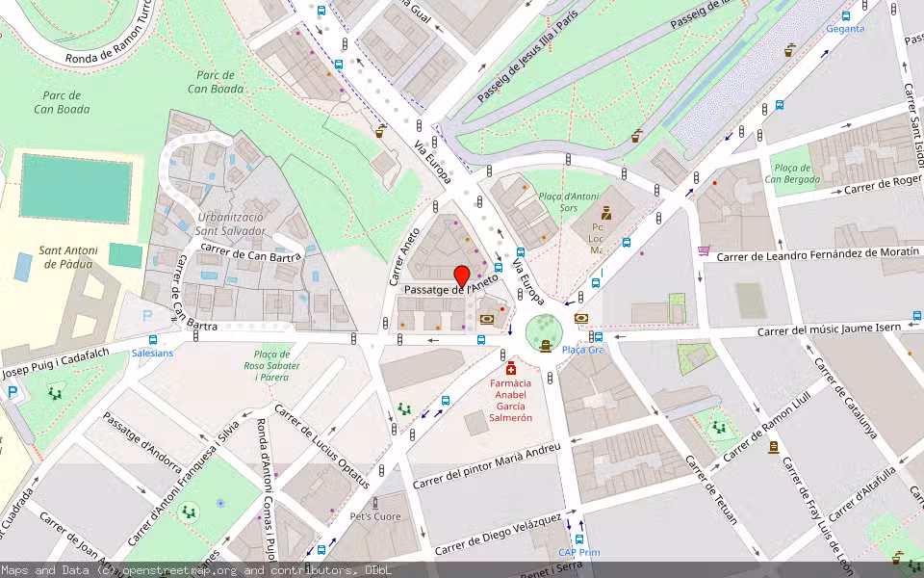Click the parking icon on the far left edge
The width and height of the screenshot is (924, 578).
12,390
